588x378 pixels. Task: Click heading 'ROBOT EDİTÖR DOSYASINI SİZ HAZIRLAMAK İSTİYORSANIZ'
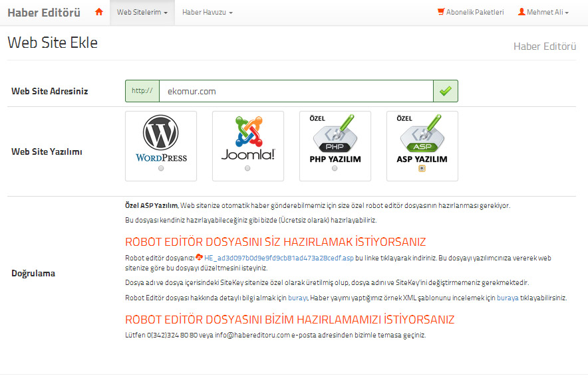point(275,242)
